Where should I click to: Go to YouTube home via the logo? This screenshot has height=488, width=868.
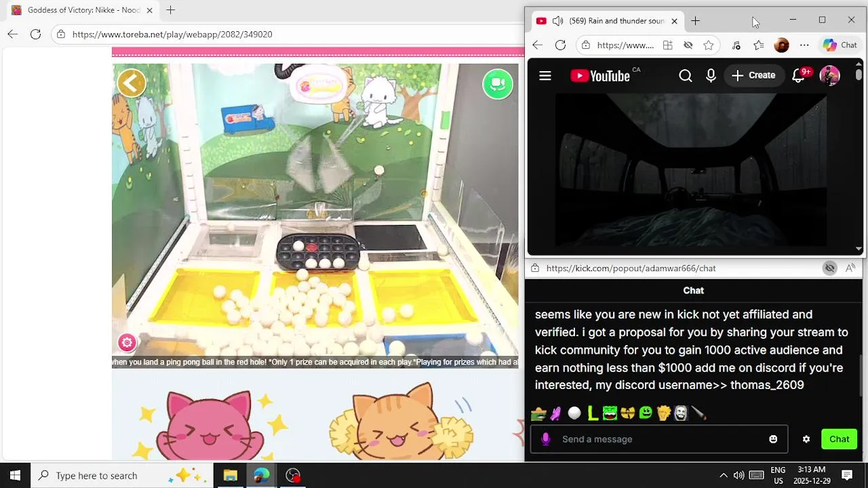tap(600, 76)
